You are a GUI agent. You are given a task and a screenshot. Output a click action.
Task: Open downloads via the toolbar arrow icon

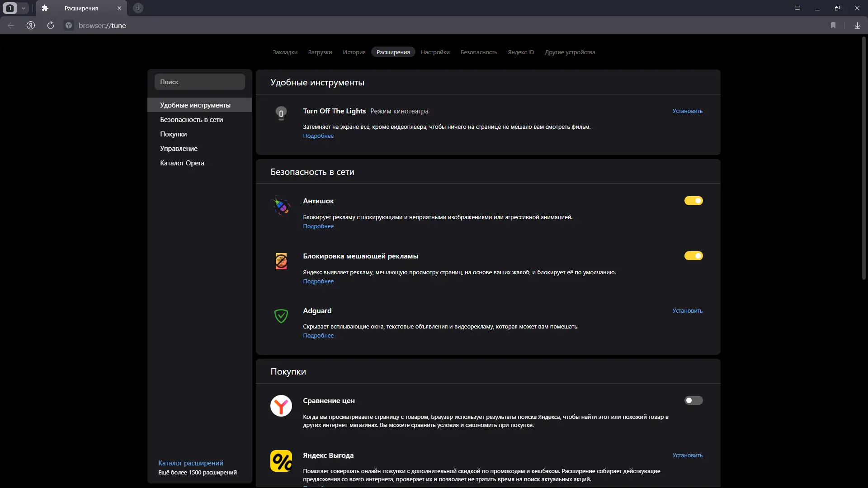tap(857, 25)
